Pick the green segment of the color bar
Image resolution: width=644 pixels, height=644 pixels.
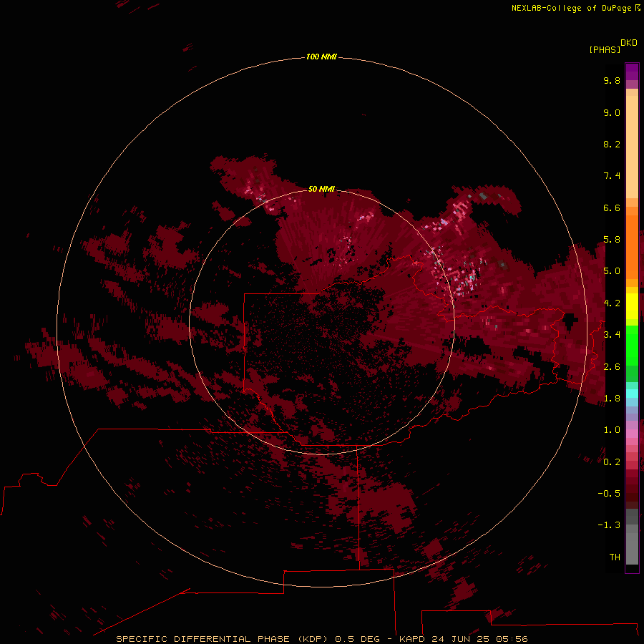click(x=632, y=345)
